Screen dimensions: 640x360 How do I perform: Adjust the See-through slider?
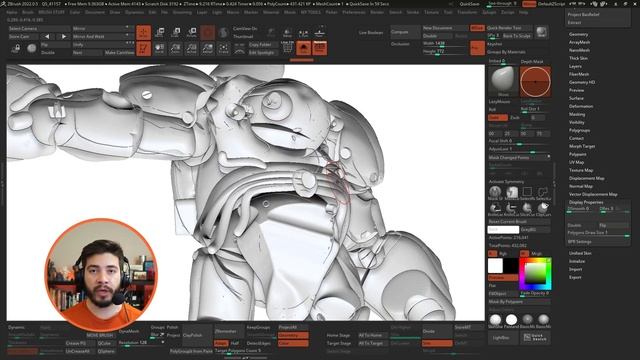tap(503, 4)
